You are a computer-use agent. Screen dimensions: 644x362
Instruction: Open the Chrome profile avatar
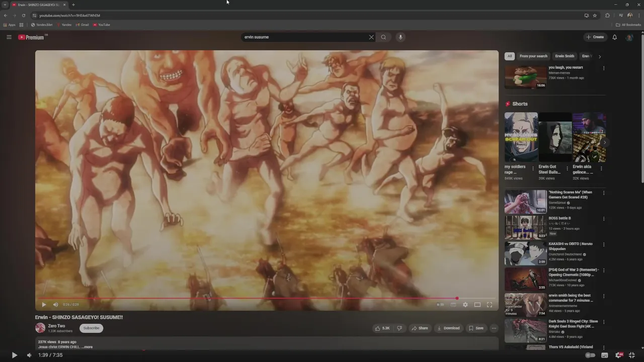pos(630,16)
